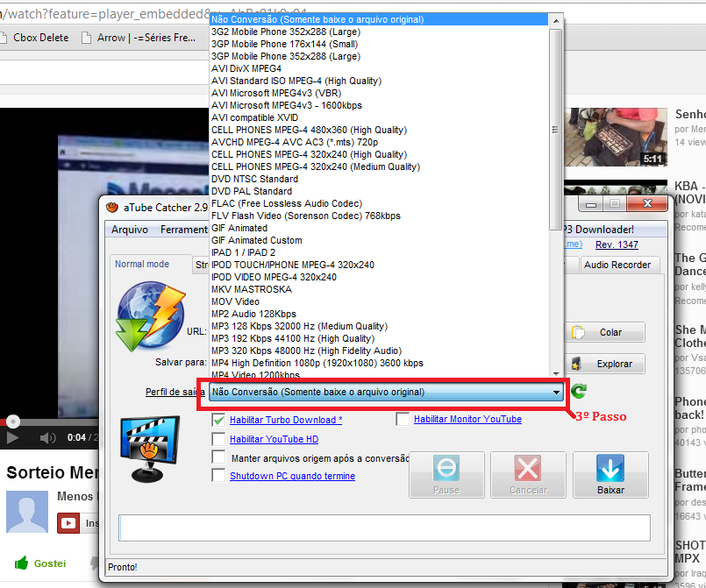Screen dimensions: 706x588
Task: Click the YouTube video progress scrubber handle
Action: pyautogui.click(x=13, y=422)
